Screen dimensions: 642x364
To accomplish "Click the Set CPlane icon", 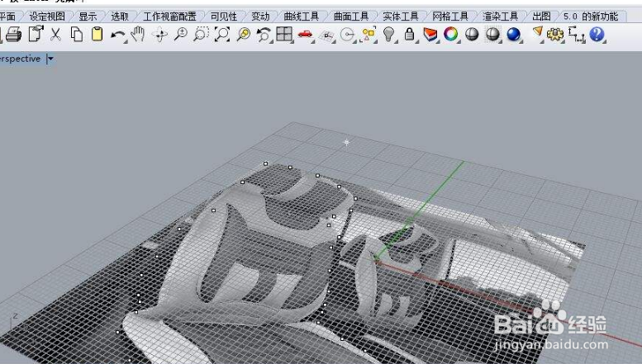I will tap(326, 36).
